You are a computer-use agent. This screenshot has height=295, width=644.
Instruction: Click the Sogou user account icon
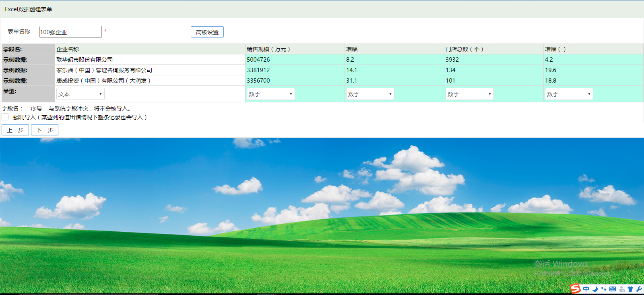pyautogui.click(x=622, y=289)
